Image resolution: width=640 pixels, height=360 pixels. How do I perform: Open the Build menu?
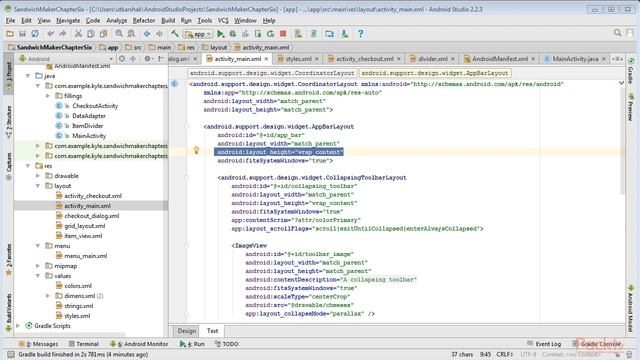pyautogui.click(x=168, y=20)
